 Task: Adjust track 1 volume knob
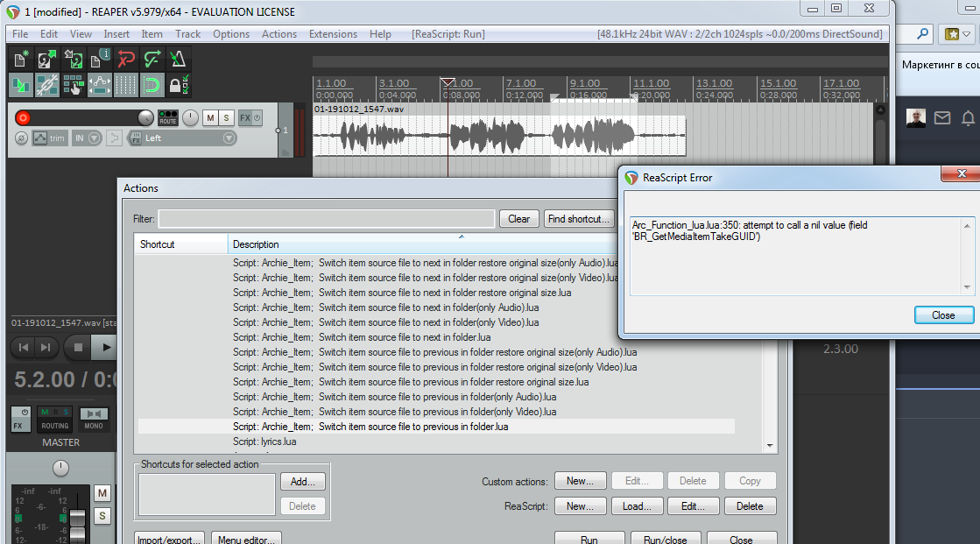[x=145, y=117]
